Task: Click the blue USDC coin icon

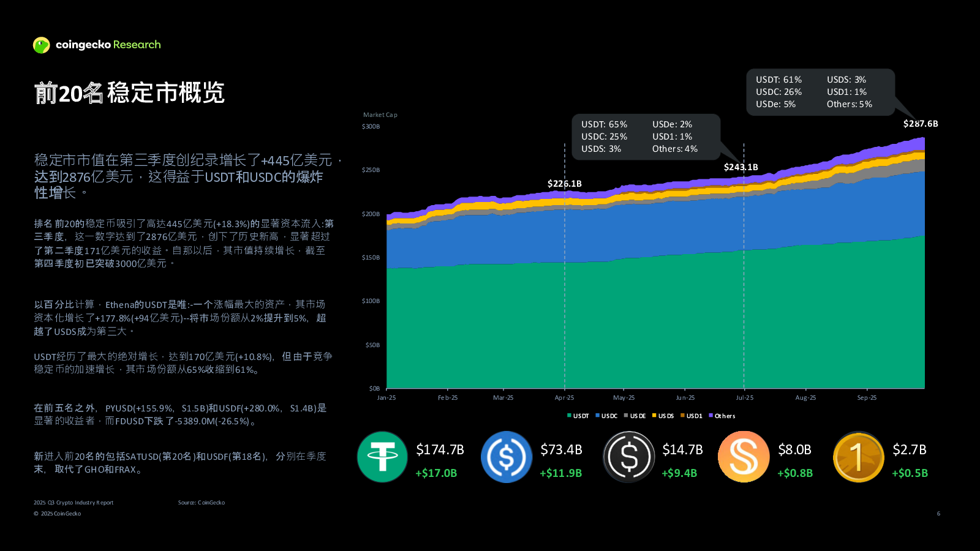Action: [x=507, y=457]
